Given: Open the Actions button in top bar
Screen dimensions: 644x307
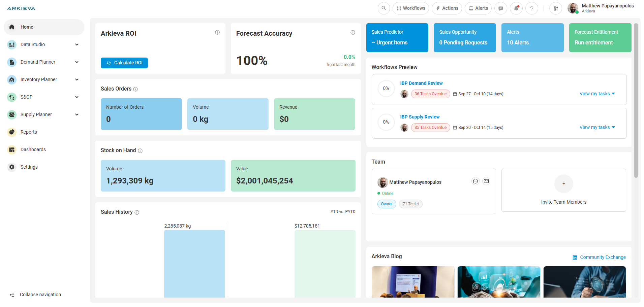Looking at the screenshot, I should click(x=447, y=8).
